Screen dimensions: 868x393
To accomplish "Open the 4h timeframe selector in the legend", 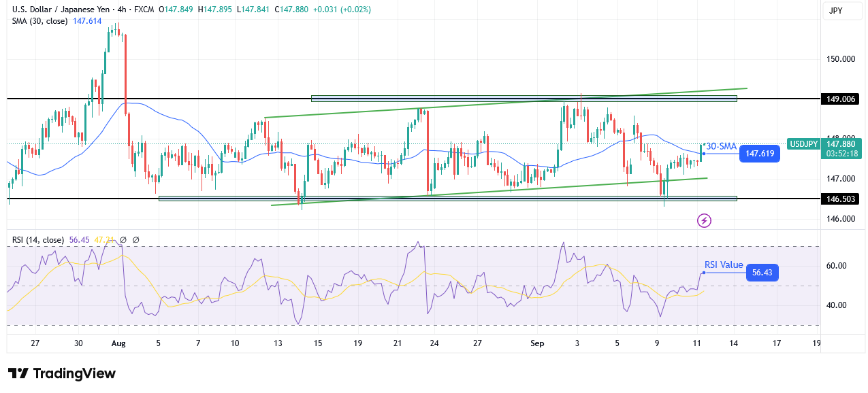I will pyautogui.click(x=121, y=10).
